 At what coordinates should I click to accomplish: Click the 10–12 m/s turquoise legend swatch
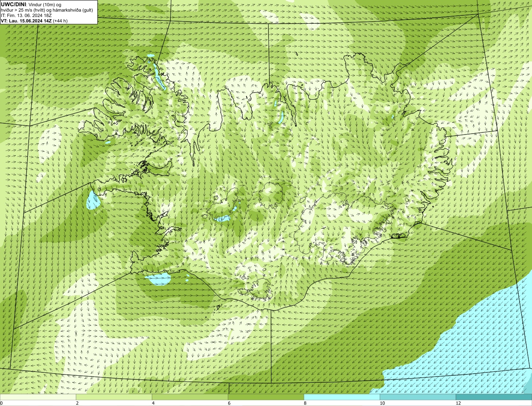pos(418,397)
